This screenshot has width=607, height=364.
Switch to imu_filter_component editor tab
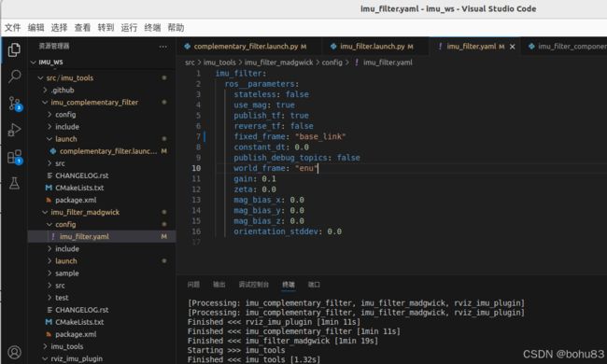[x=564, y=47]
